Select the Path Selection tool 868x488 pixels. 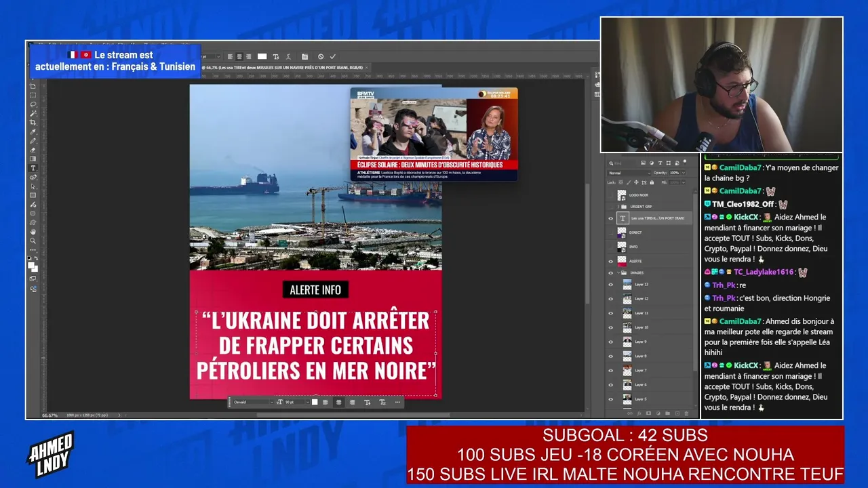tap(33, 186)
